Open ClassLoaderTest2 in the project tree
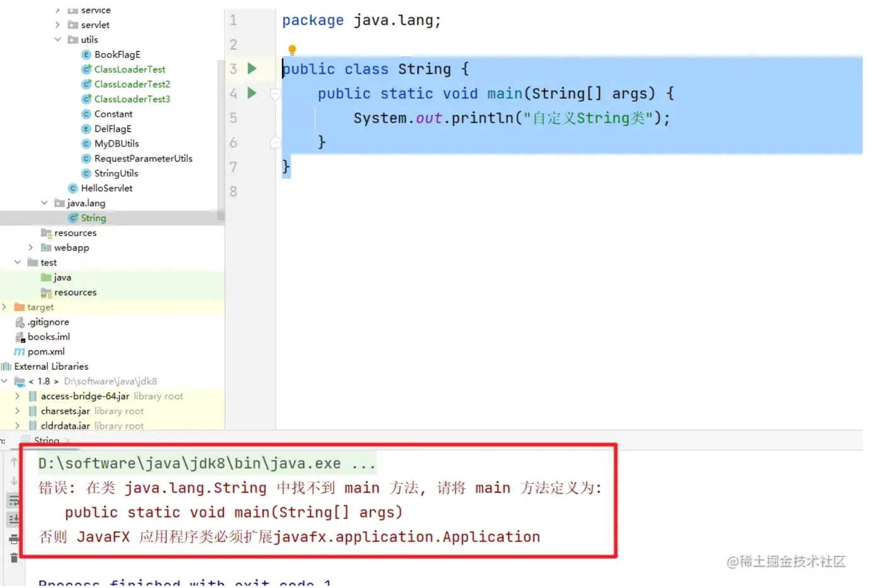Viewport: 883px width, 588px height. (132, 84)
